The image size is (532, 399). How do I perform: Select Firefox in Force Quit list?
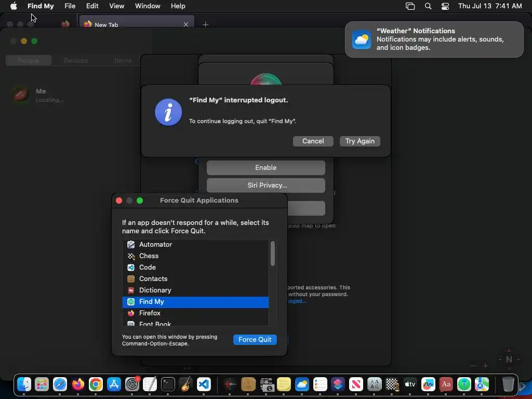tap(195, 313)
